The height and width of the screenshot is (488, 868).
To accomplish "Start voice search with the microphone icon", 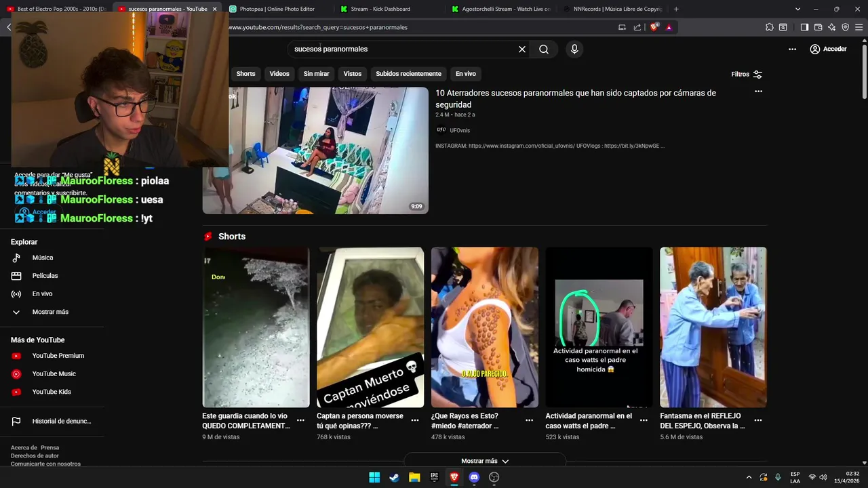I will [574, 49].
